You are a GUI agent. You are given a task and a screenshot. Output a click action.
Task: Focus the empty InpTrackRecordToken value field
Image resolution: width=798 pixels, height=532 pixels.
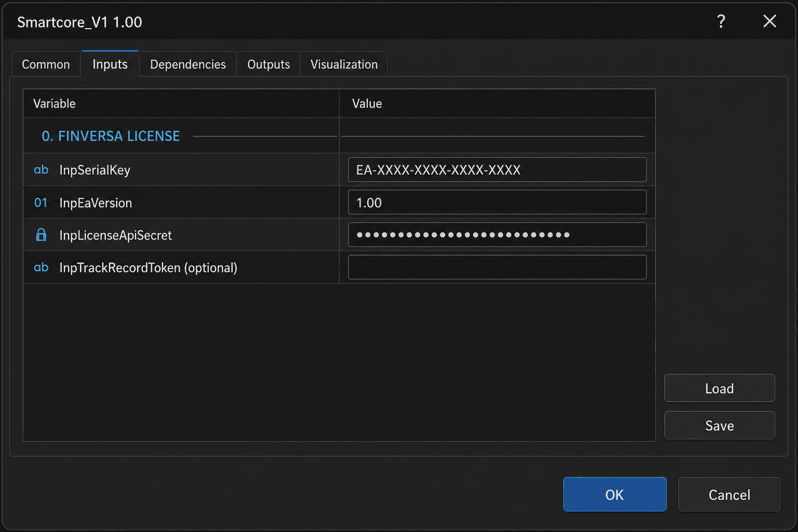tap(497, 267)
